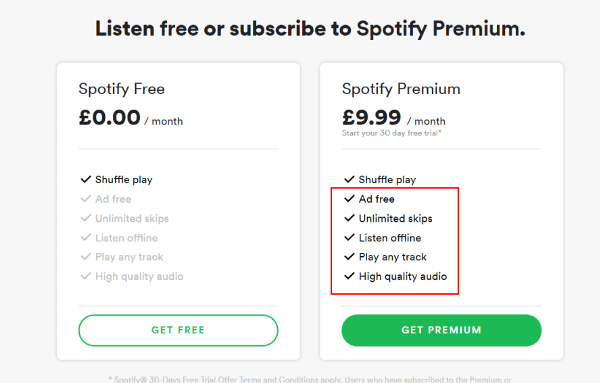Image resolution: width=600 pixels, height=383 pixels.
Task: Click greyed Listen offline text in Free plan
Action: pyautogui.click(x=126, y=238)
